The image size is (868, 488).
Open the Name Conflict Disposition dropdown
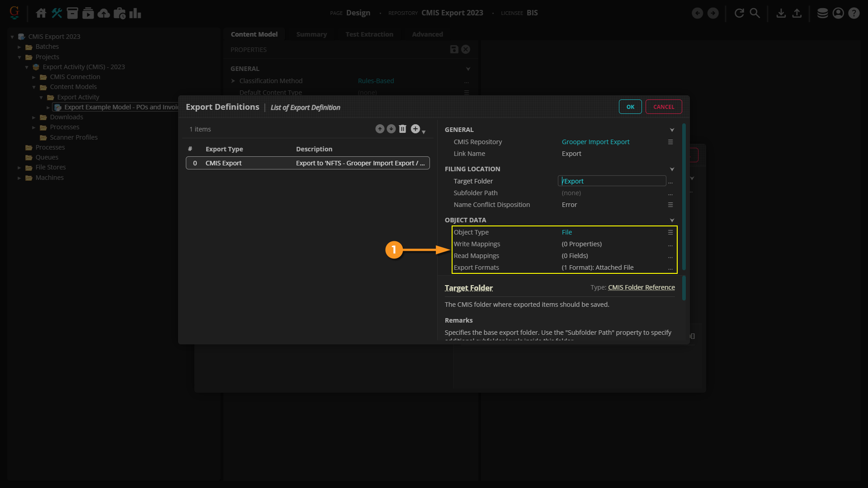tap(670, 205)
